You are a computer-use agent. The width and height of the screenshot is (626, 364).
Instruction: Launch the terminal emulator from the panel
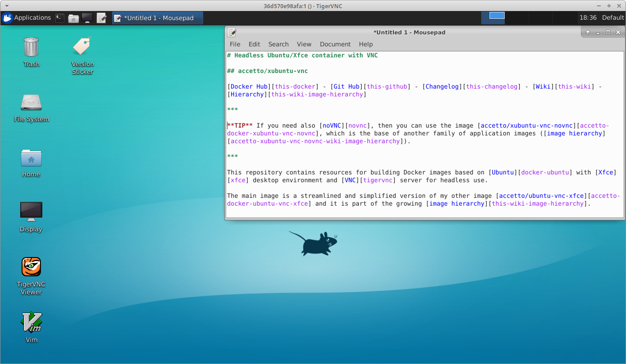(x=60, y=18)
